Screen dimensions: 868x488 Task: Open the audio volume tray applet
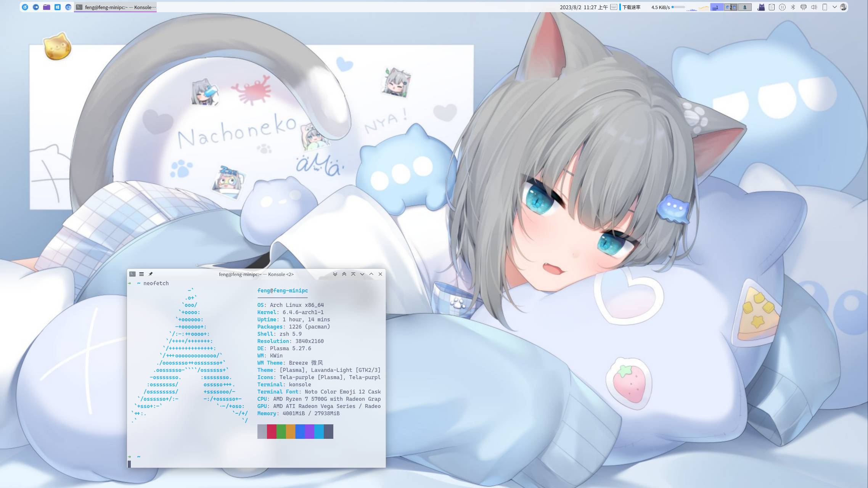tap(814, 7)
